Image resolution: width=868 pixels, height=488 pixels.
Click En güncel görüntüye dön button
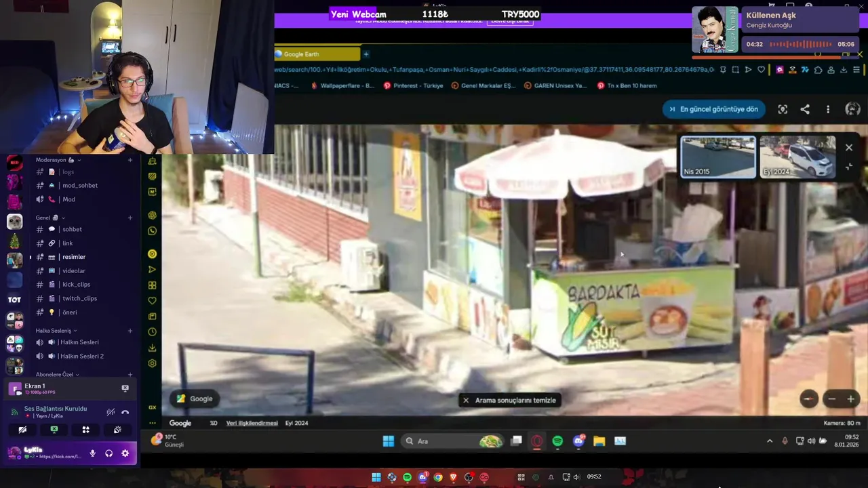(x=714, y=109)
